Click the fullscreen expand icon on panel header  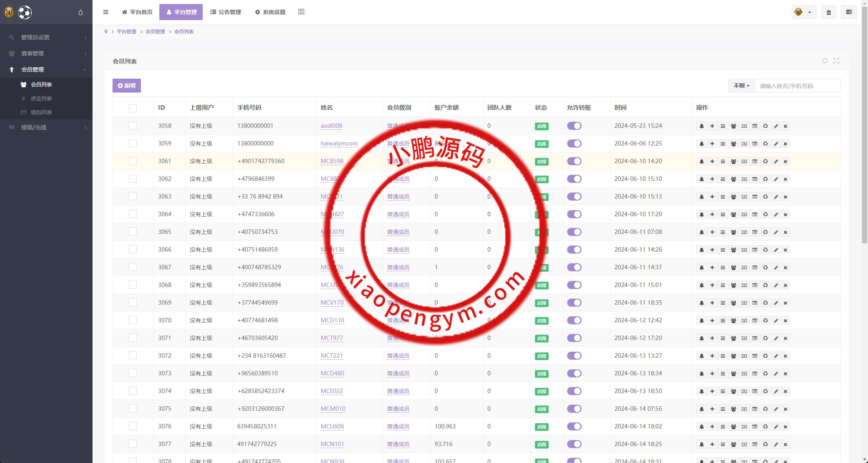coord(836,61)
